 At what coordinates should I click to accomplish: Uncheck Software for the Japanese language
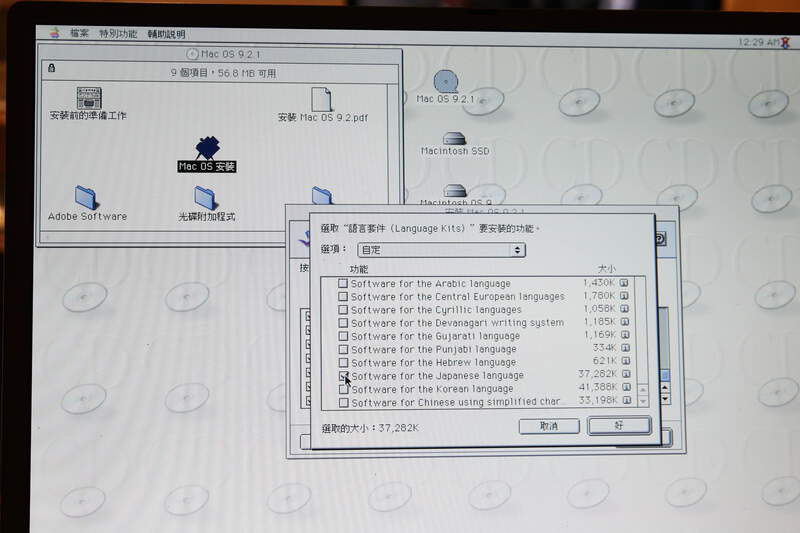pos(344,376)
